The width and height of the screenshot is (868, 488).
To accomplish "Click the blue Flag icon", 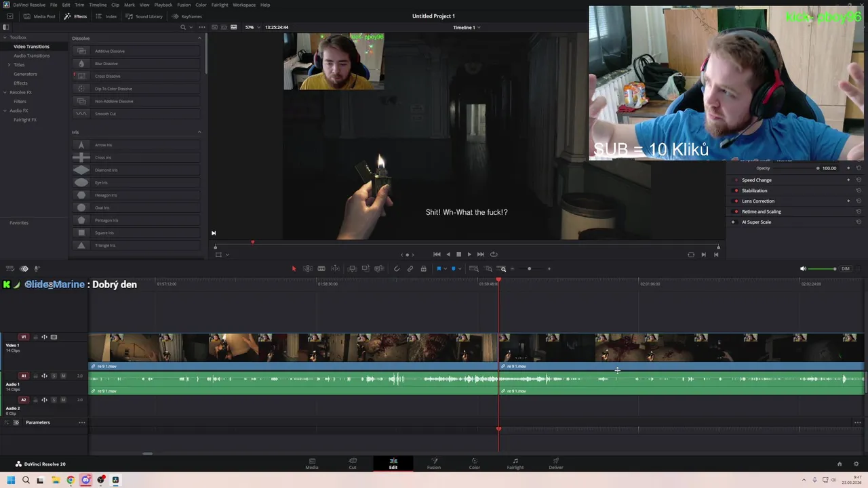I will click(x=439, y=269).
